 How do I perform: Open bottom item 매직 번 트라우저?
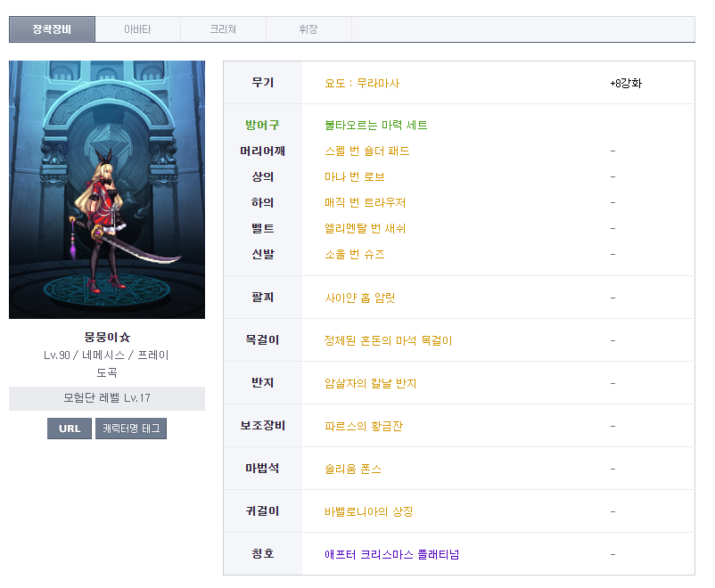(x=365, y=202)
